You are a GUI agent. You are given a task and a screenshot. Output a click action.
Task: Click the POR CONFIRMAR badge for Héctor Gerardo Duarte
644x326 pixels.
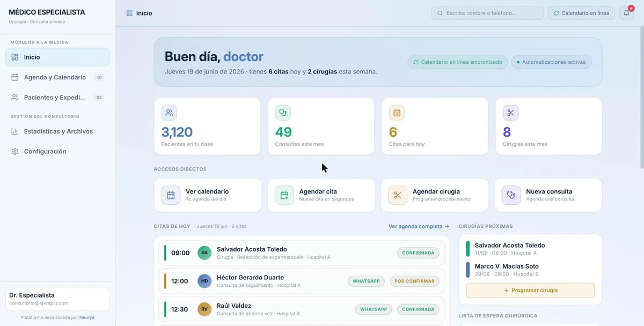click(414, 281)
